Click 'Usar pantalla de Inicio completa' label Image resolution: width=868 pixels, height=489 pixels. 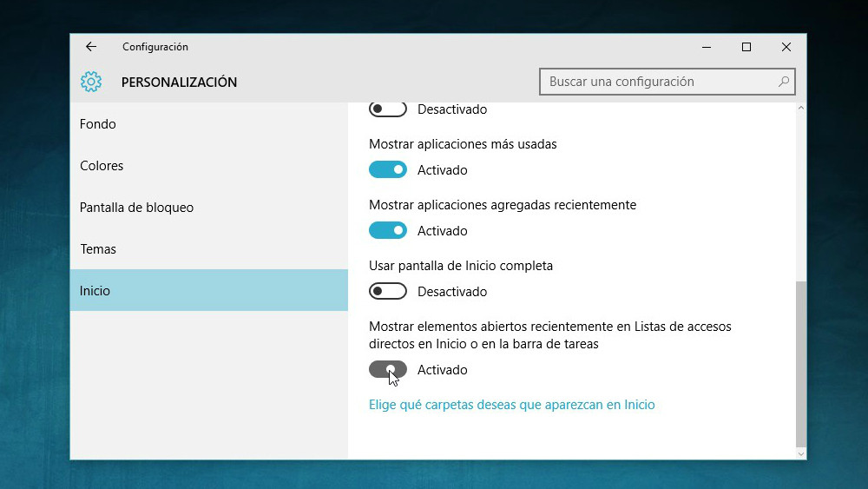pyautogui.click(x=461, y=266)
